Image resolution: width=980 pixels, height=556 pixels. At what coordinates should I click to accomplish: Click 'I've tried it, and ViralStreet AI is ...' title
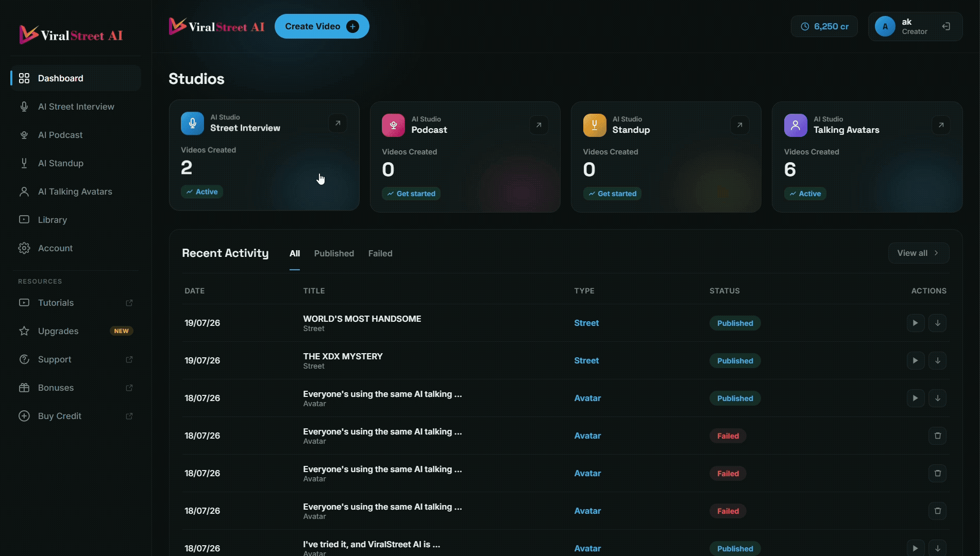(x=371, y=544)
